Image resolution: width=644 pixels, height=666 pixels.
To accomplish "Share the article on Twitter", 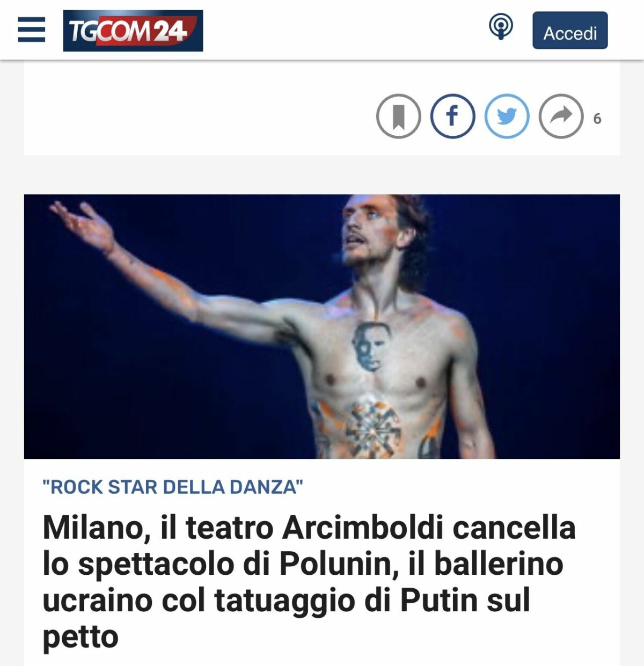I will click(x=507, y=116).
